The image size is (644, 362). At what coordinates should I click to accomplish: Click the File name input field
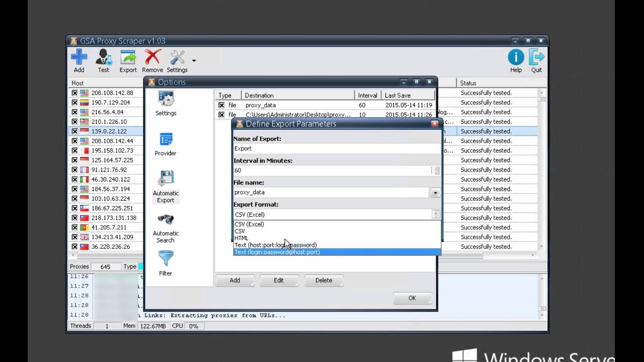(332, 193)
